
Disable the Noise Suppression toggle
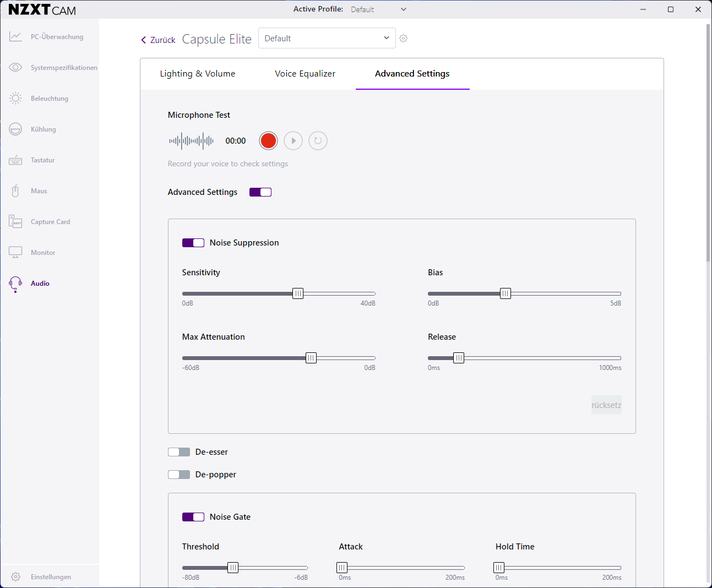pos(193,243)
